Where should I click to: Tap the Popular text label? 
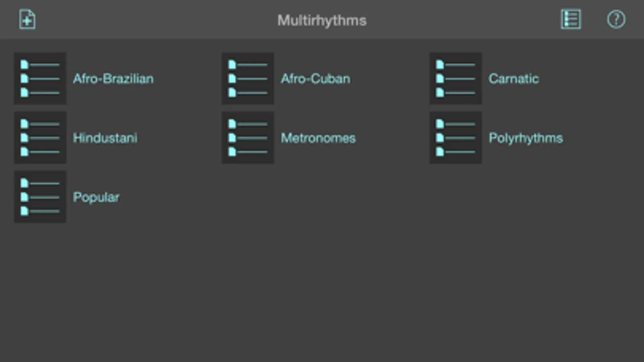[x=96, y=197]
